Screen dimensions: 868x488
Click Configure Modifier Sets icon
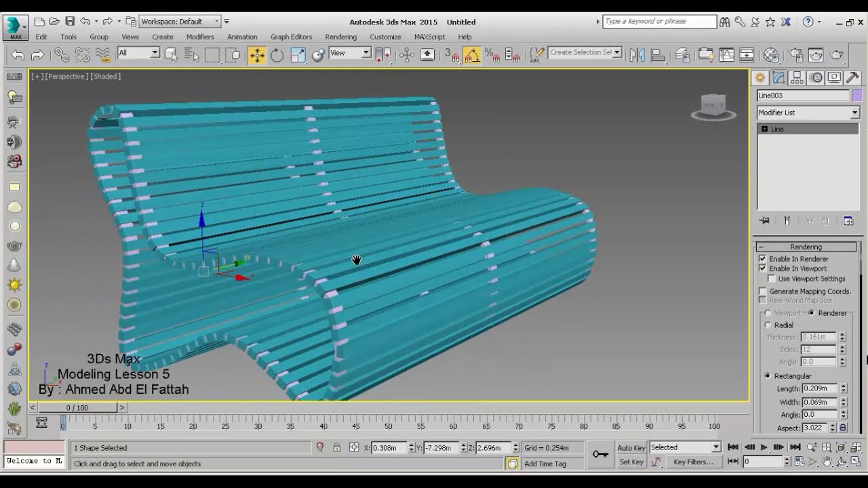coord(848,220)
